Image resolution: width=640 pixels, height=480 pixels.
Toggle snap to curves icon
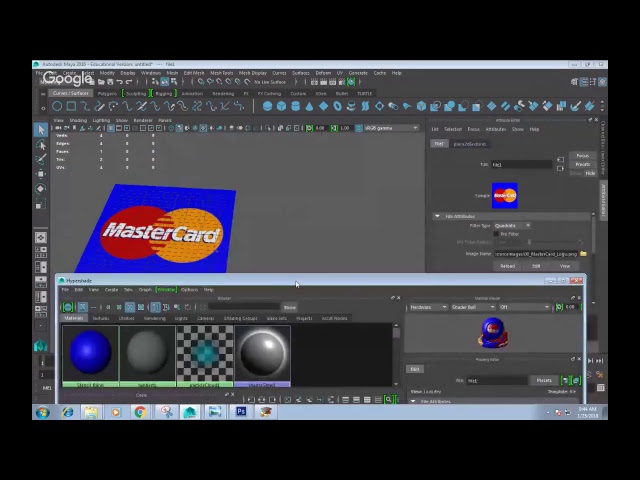pyautogui.click(x=210, y=82)
